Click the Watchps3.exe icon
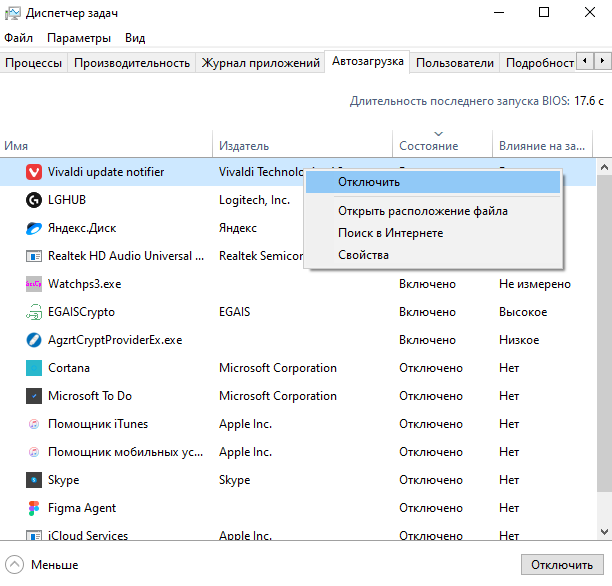Viewport: 612px width, 586px height. pyautogui.click(x=34, y=284)
